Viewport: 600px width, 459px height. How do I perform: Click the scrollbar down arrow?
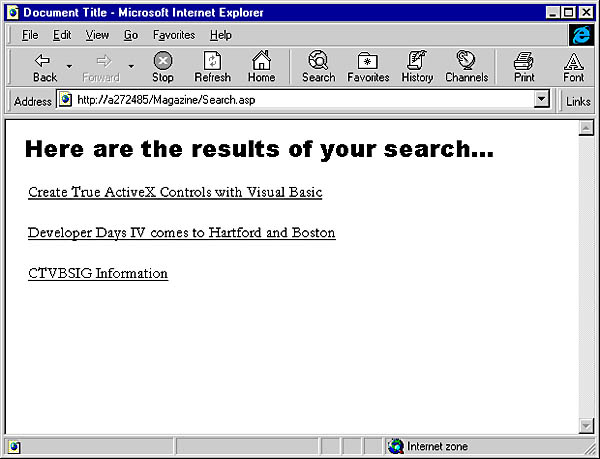coord(586,426)
